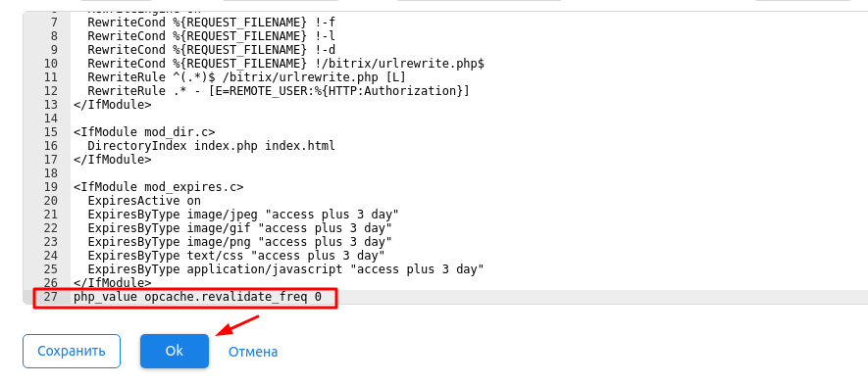Click the RewriteCond line ending with !-d
This screenshot has width=868, height=385.
[212, 50]
